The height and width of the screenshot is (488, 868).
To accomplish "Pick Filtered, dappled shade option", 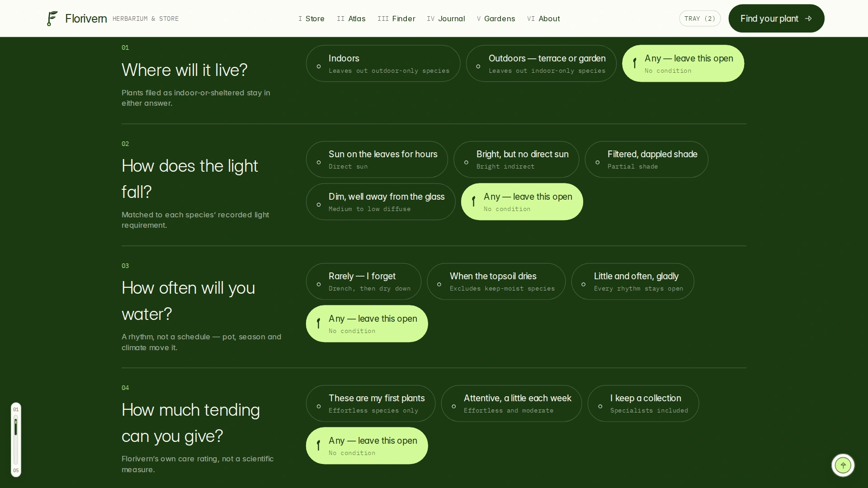I will pyautogui.click(x=646, y=160).
